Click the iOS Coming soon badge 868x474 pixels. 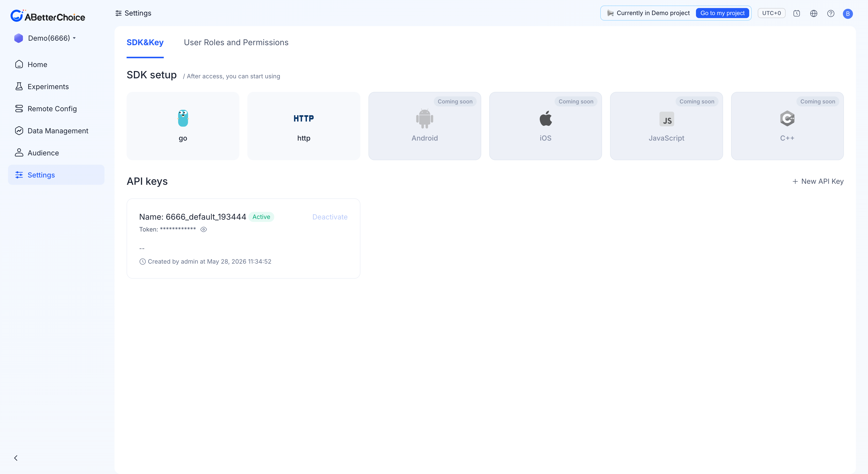tap(576, 101)
